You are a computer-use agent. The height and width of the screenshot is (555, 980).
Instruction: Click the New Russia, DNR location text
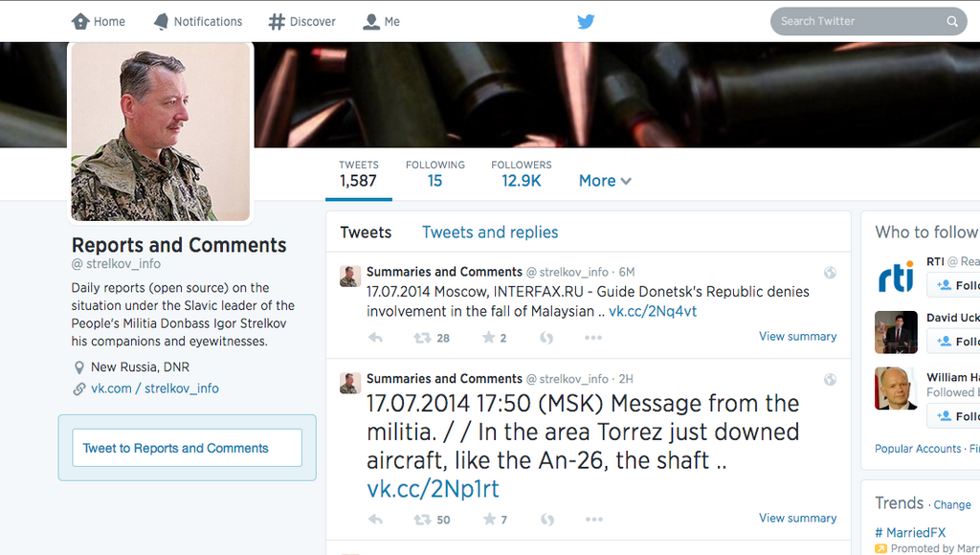pyautogui.click(x=140, y=367)
